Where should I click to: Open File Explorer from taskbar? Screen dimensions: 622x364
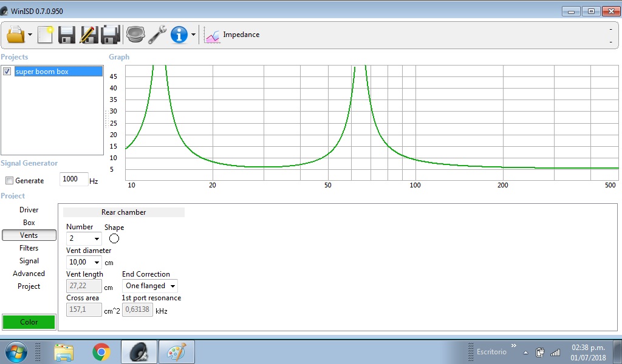pyautogui.click(x=64, y=352)
